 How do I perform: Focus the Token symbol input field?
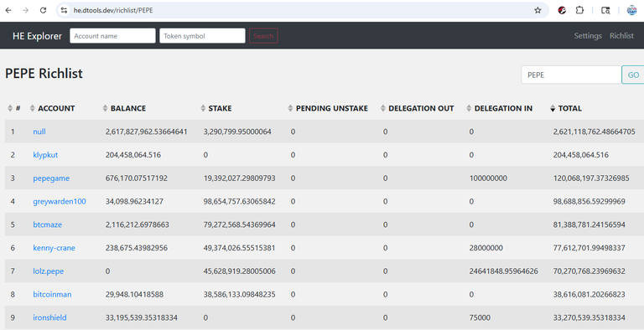click(202, 36)
